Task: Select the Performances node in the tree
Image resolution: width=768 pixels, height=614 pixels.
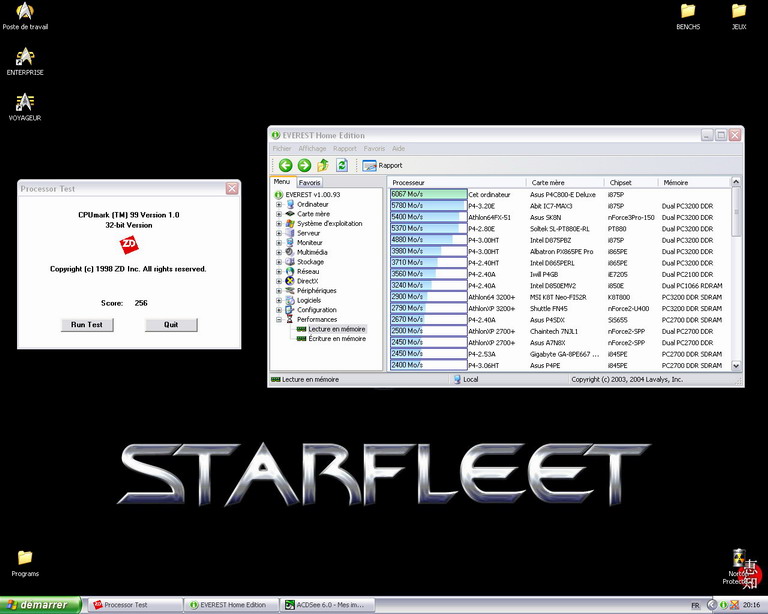Action: pos(317,319)
